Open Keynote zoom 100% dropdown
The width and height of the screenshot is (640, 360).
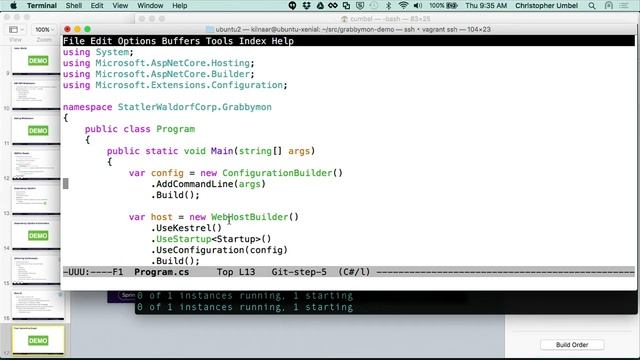(44, 29)
